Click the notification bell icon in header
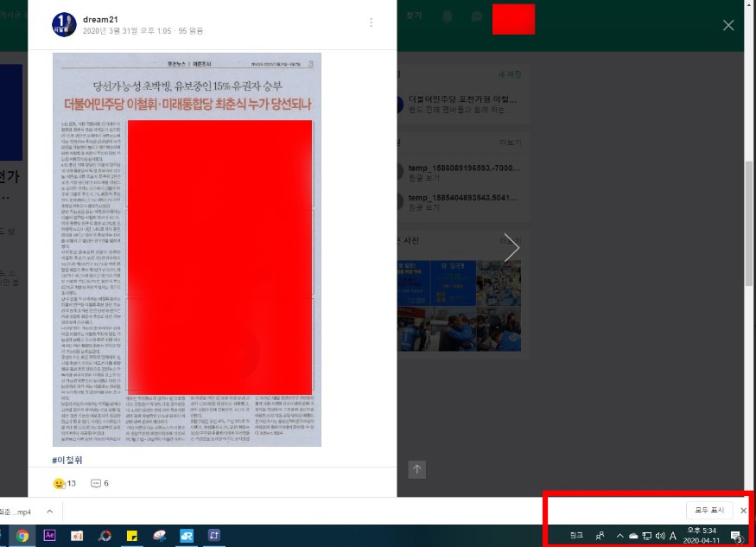The image size is (756, 547). tap(448, 17)
